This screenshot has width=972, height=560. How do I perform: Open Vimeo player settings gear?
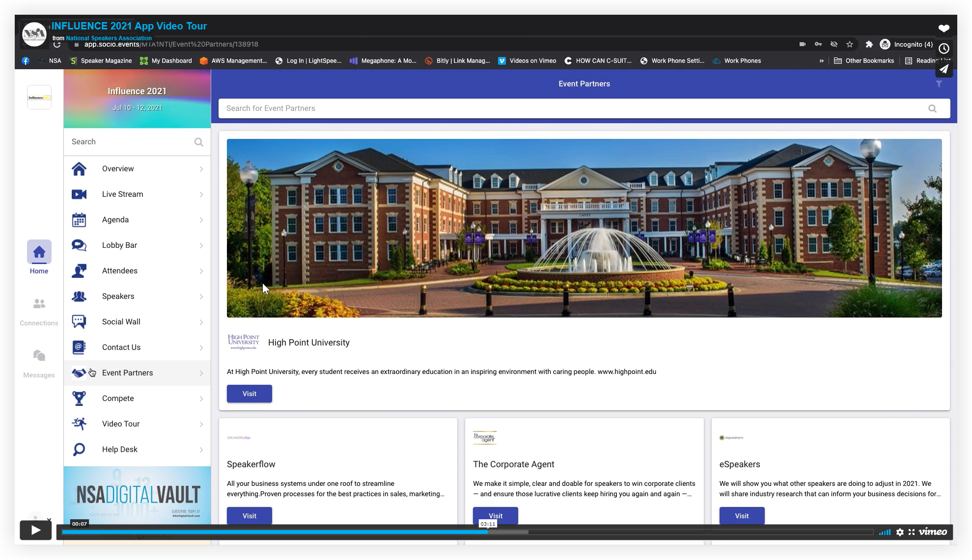point(900,532)
